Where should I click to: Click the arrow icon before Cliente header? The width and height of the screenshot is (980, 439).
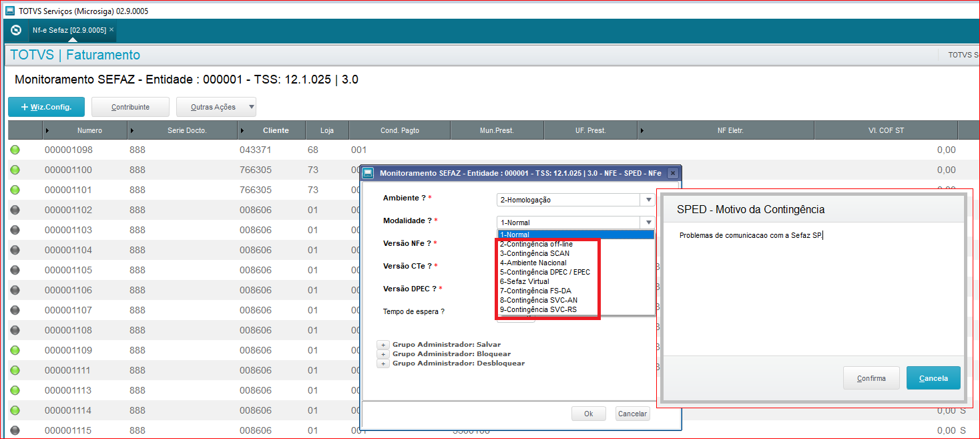242,130
